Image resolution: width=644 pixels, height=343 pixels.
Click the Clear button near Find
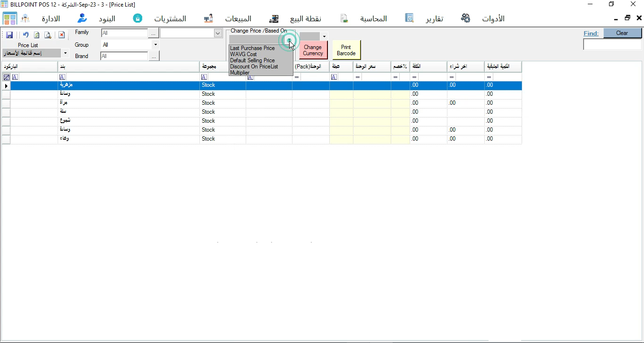click(622, 33)
